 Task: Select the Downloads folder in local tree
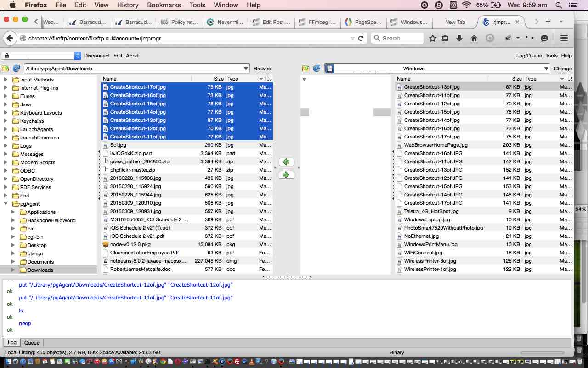(40, 270)
